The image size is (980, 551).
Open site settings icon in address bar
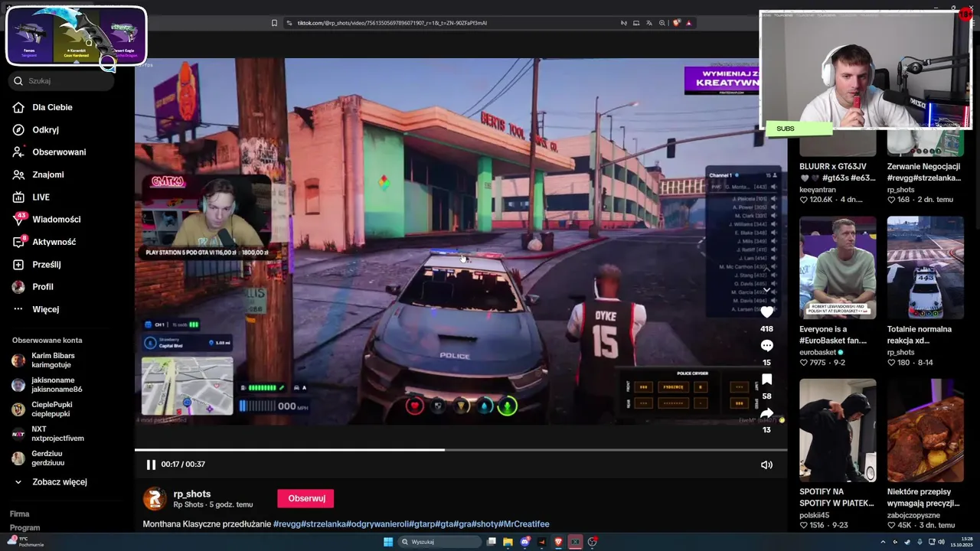(x=289, y=23)
